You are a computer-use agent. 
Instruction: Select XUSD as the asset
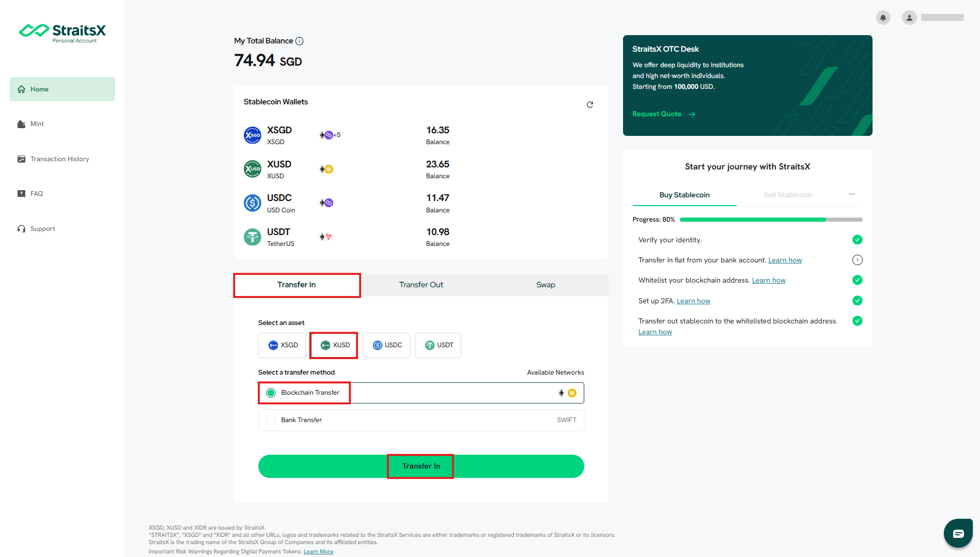coord(334,345)
